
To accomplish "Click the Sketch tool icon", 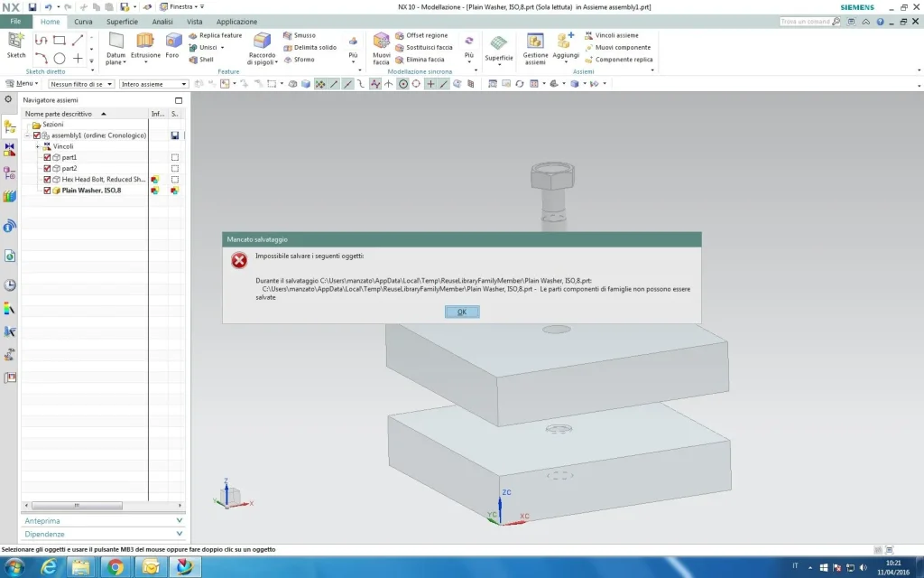I will [16, 42].
